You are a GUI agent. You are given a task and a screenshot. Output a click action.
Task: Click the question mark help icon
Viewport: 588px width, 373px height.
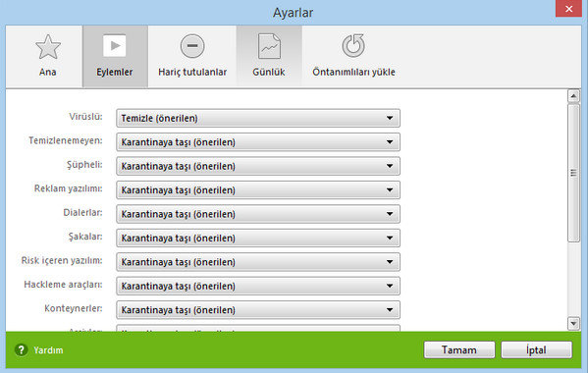(22, 349)
